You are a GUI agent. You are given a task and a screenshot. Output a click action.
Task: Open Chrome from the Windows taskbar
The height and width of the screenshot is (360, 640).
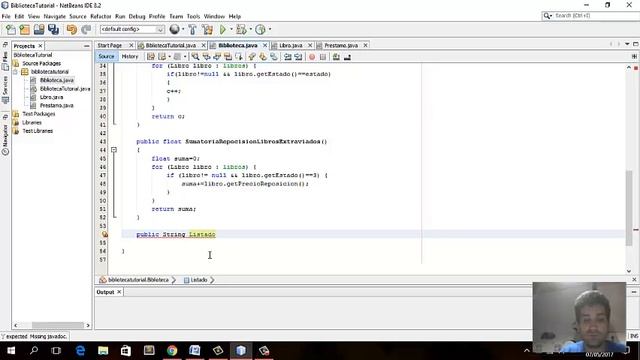(172, 351)
